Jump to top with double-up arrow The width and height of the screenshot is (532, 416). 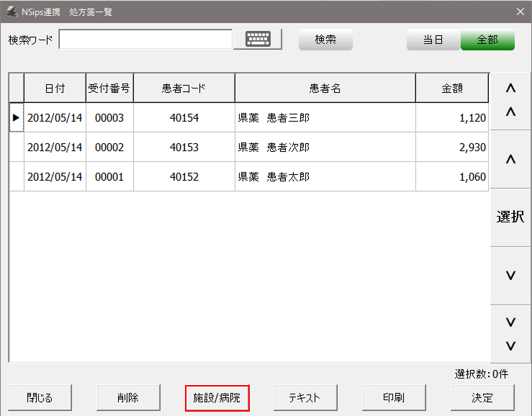510,101
